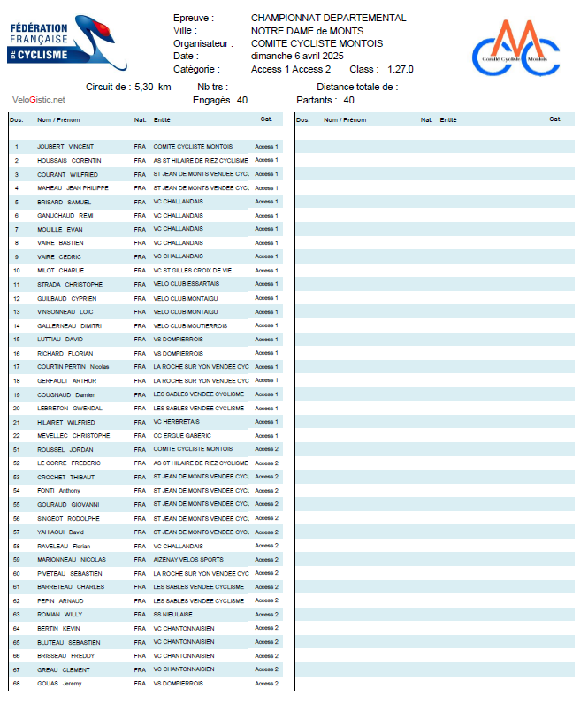
Task: Select rider 'VAIRE CEDRIC'
Action: [59, 257]
